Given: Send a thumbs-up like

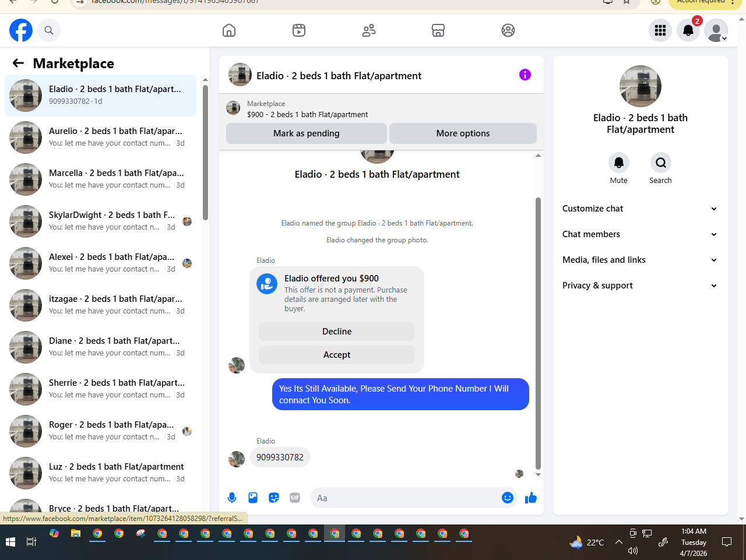Looking at the screenshot, I should 531,498.
